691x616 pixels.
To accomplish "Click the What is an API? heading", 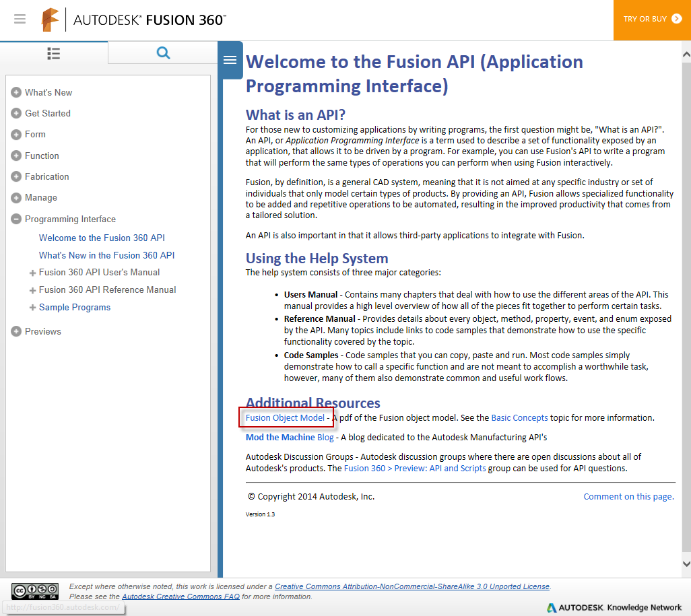I will pos(295,115).
